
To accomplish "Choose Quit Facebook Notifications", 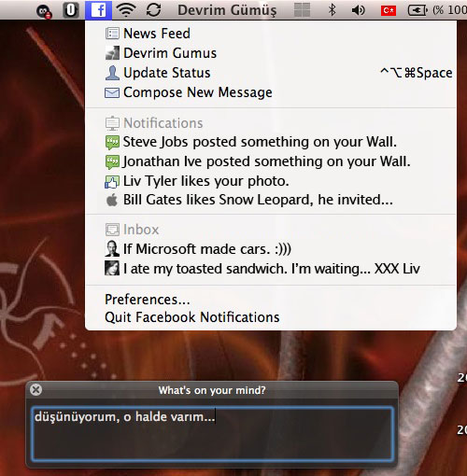I will point(271,317).
